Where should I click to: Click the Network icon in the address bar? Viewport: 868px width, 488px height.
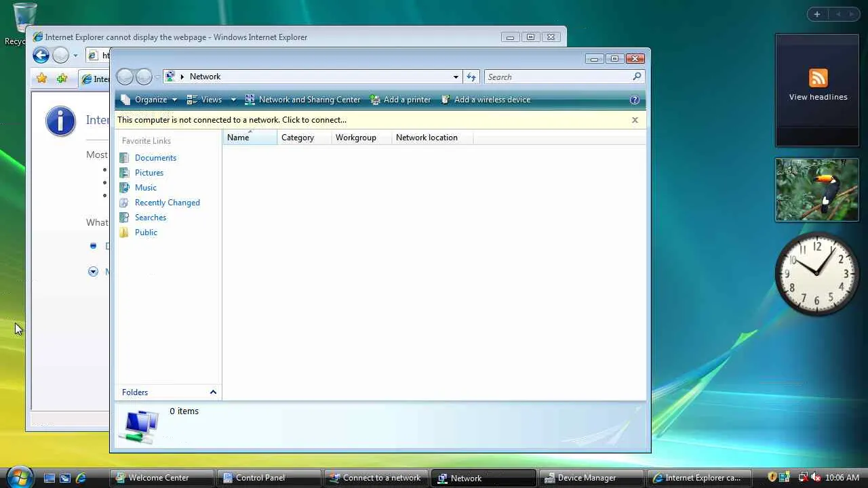click(x=170, y=77)
